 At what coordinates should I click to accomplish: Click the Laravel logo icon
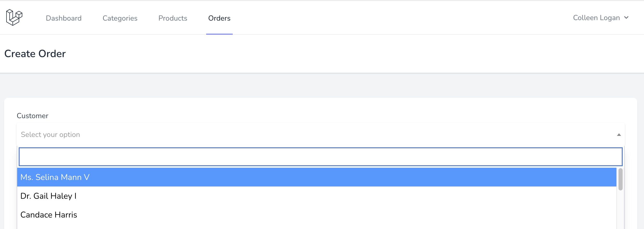[x=14, y=17]
